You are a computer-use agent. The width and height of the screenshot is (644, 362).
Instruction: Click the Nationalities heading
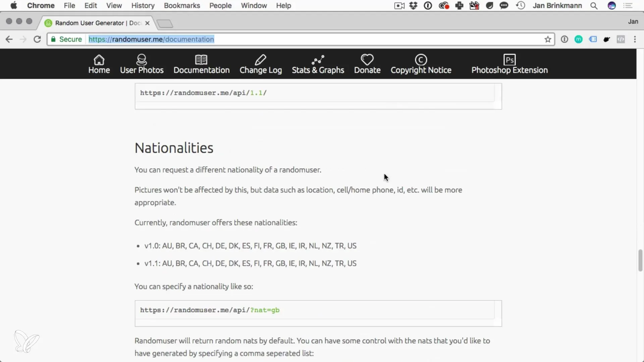[174, 148]
